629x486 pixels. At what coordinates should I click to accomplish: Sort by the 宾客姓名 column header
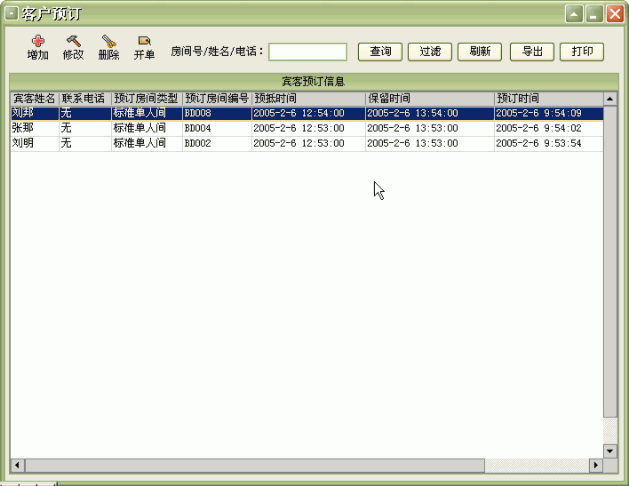34,99
